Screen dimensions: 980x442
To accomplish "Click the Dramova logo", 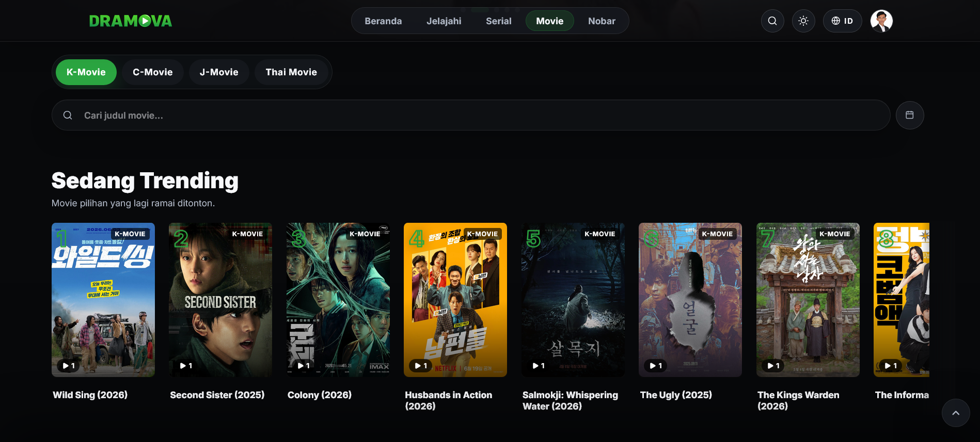I will 130,21.
